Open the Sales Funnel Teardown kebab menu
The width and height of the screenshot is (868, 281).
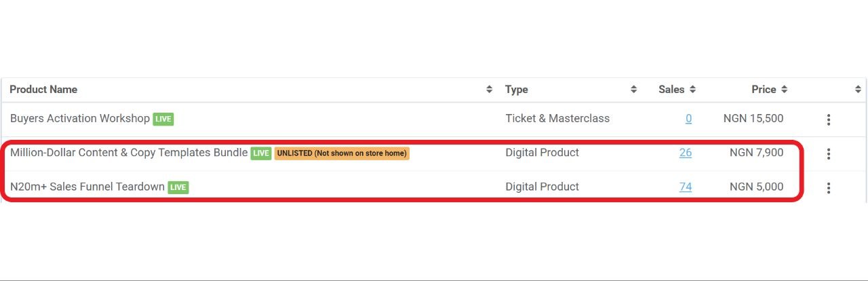[x=828, y=188]
